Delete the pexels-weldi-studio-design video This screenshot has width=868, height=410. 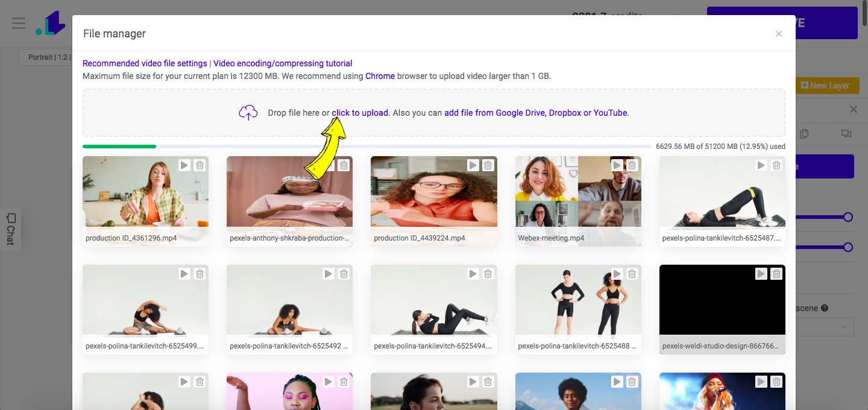point(776,273)
